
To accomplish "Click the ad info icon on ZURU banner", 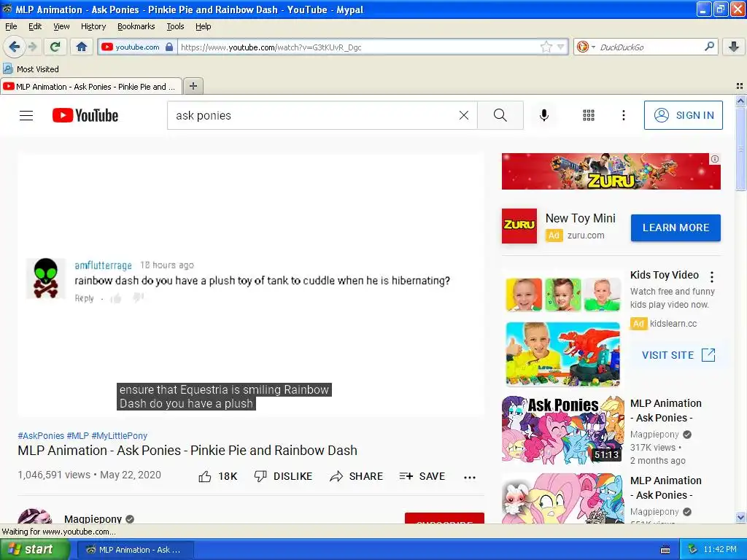I will (715, 159).
